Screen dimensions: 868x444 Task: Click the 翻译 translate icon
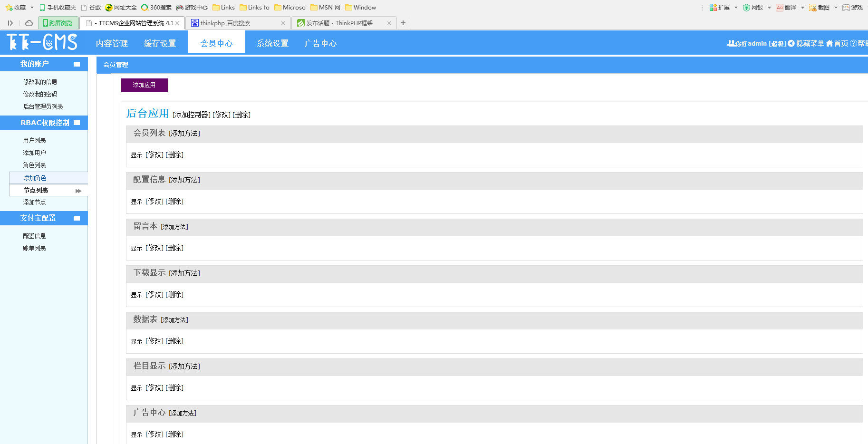[x=780, y=8]
